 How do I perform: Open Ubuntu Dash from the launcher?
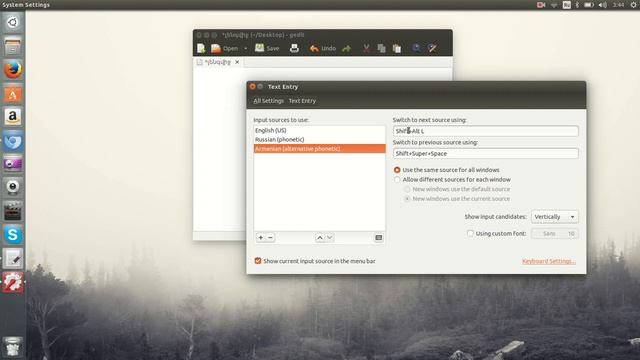[x=13, y=22]
